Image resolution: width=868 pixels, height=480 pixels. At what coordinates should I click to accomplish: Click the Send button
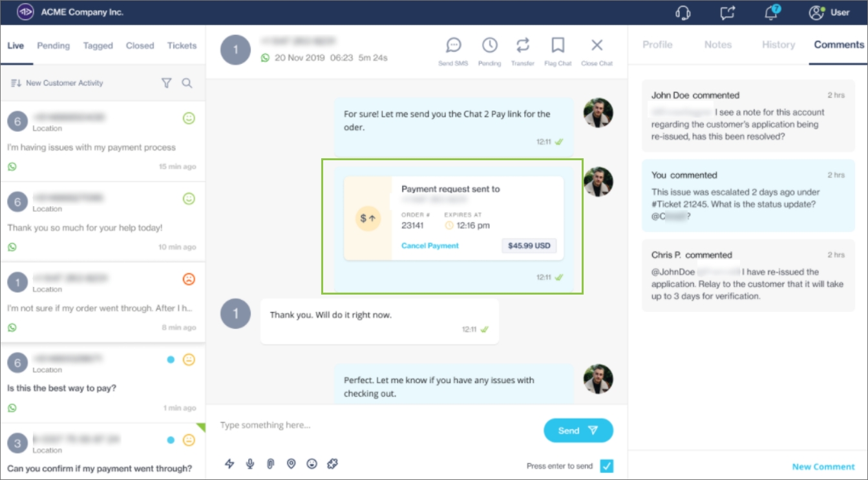[578, 431]
